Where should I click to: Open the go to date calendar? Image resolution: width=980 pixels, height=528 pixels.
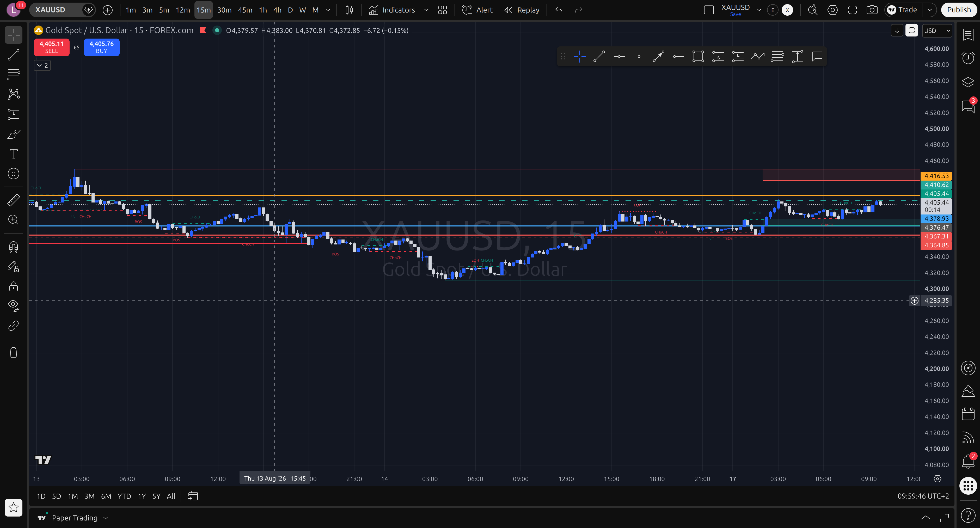[x=193, y=496]
